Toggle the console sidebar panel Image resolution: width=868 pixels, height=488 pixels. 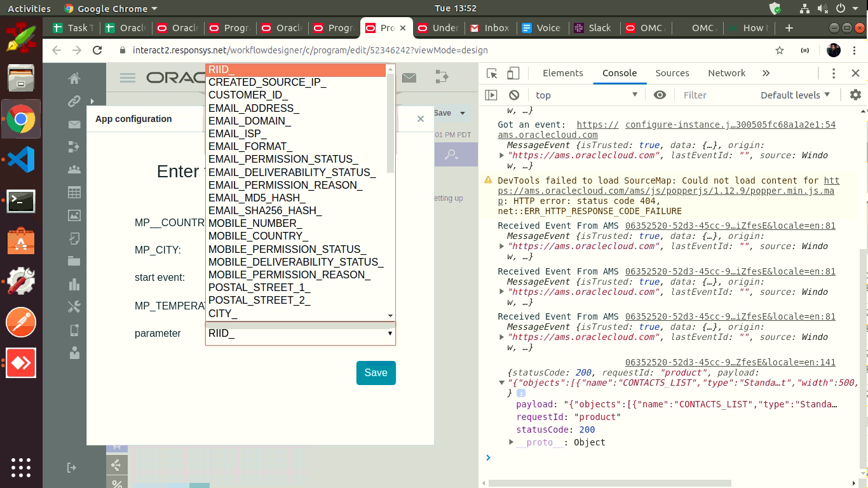491,95
